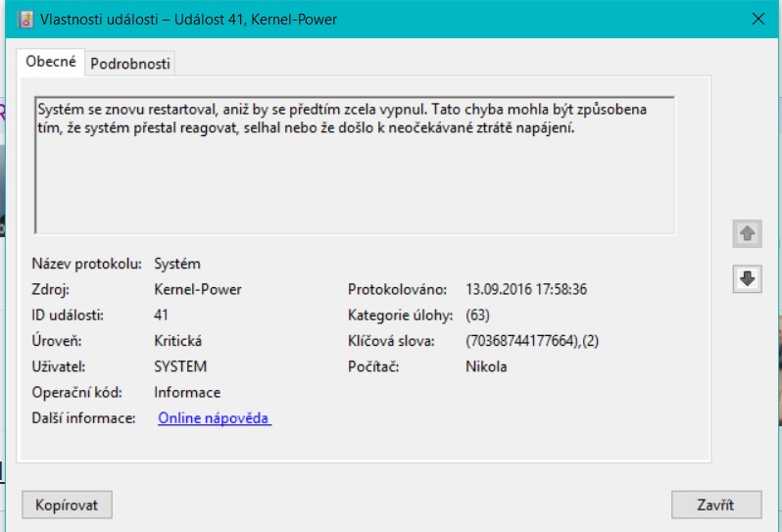The image size is (782, 532).
Task: Click the Operační kód label
Action: [x=76, y=393]
